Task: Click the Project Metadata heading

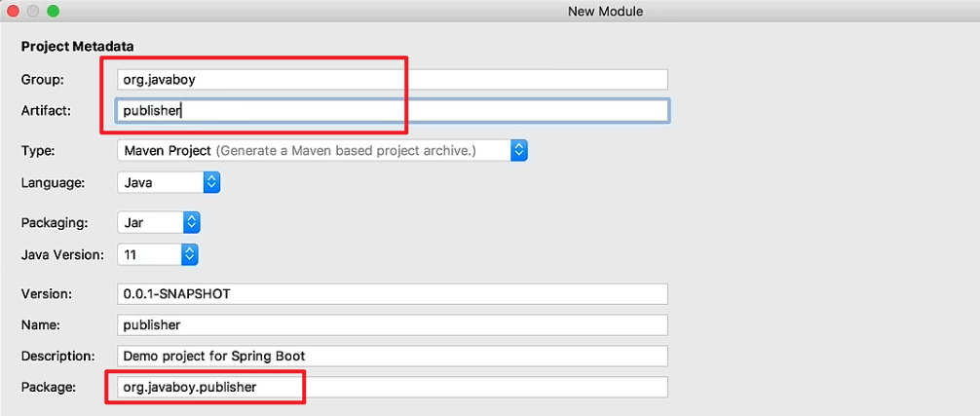Action: (x=78, y=47)
